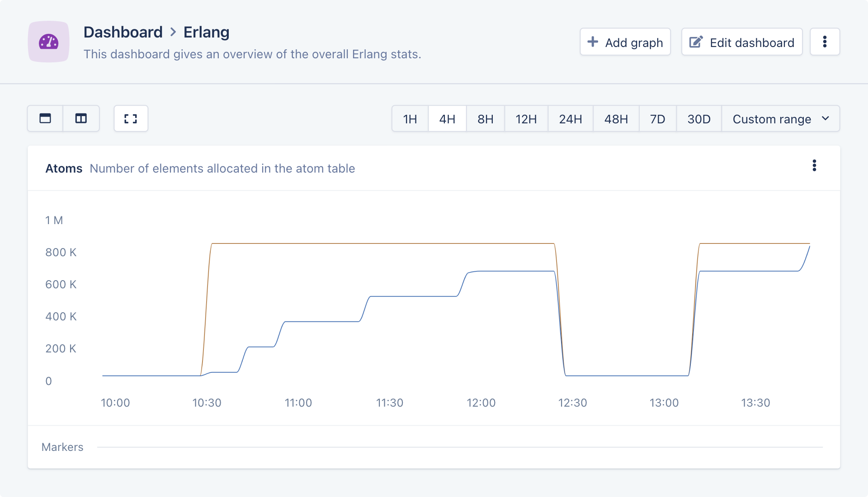Click the Markers timeline track
Viewport: 868px width, 497px height.
click(460, 447)
